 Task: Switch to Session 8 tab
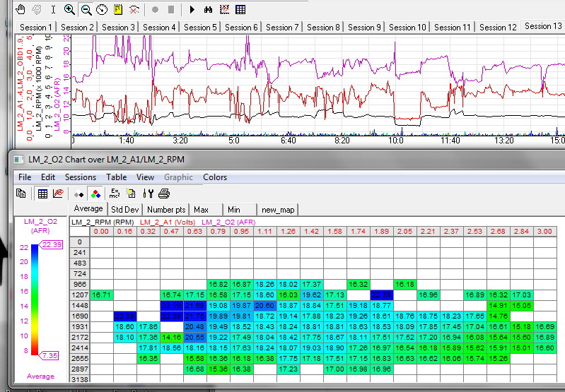click(x=323, y=28)
